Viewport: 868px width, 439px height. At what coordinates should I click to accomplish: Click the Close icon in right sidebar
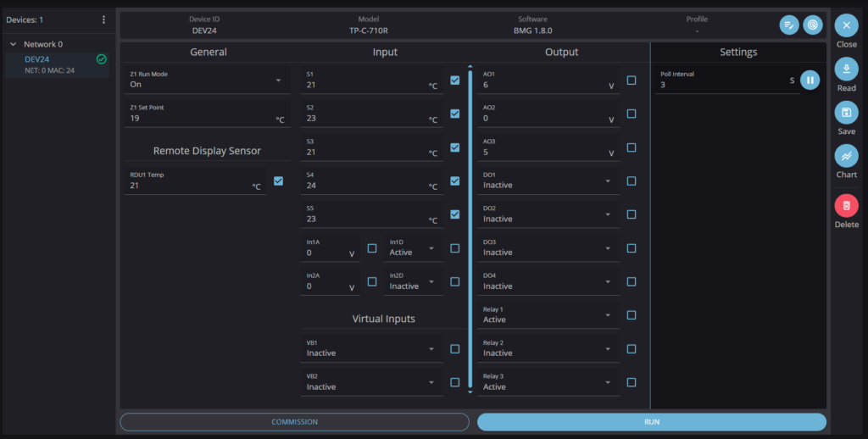[x=846, y=25]
